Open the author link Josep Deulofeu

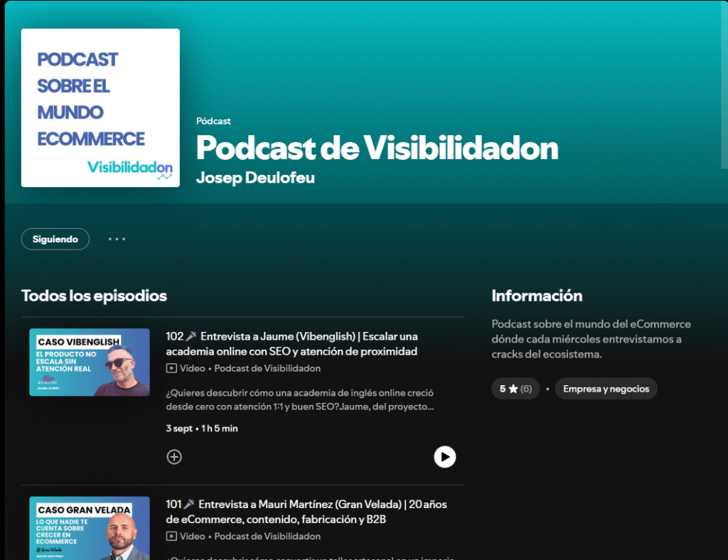[255, 178]
